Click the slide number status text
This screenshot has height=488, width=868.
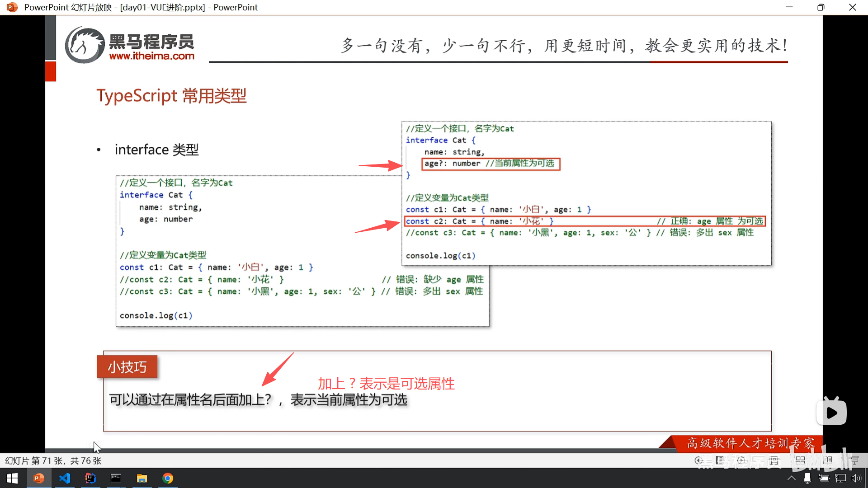53,460
